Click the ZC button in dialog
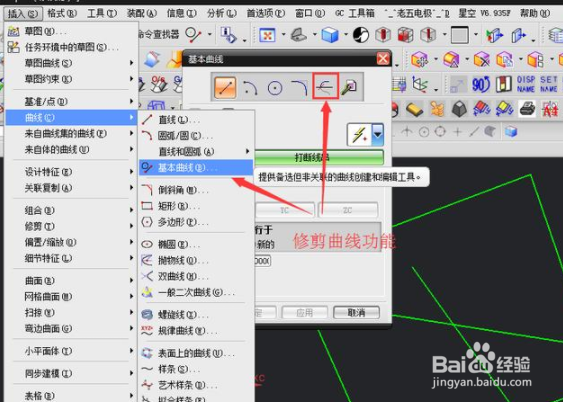Viewport: 563px width, 402px height. click(x=348, y=210)
